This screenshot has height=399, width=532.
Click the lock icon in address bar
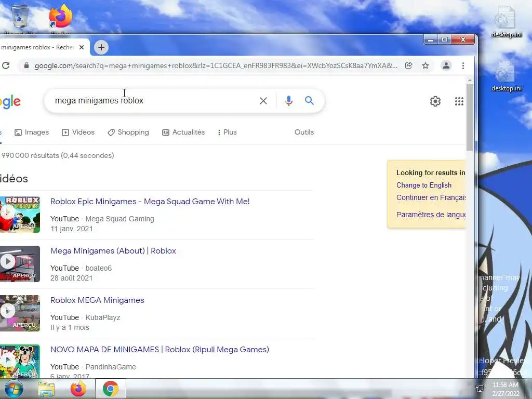pos(26,65)
